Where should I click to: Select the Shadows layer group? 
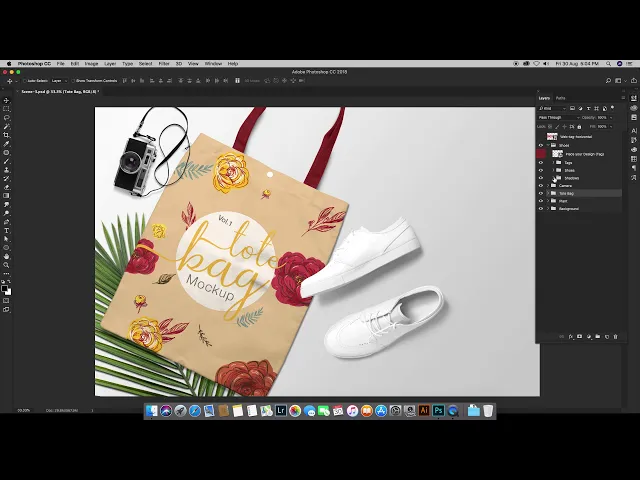pyautogui.click(x=571, y=178)
